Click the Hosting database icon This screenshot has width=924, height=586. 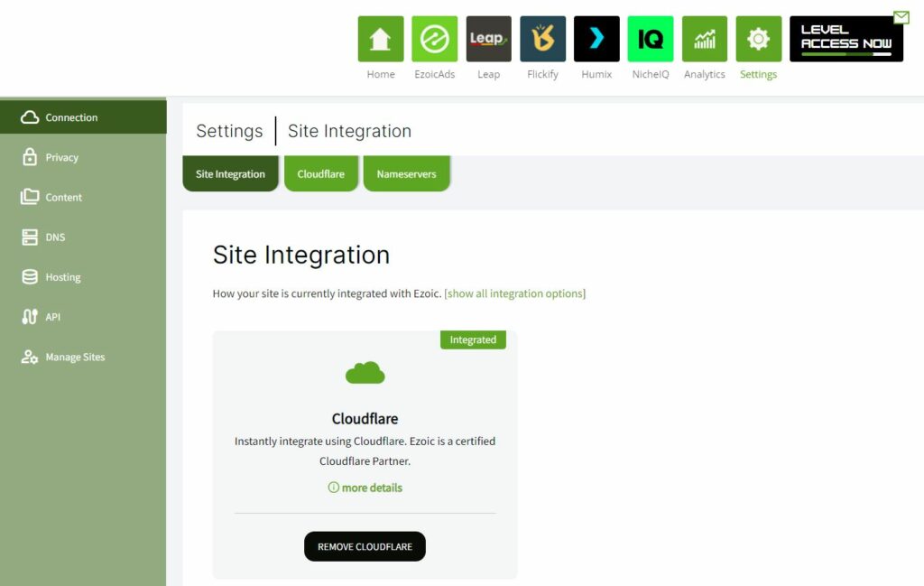pyautogui.click(x=30, y=277)
